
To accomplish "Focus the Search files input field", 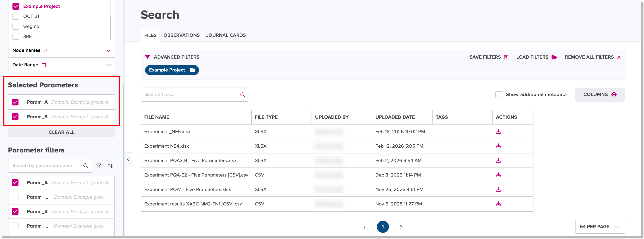I will tap(195, 95).
